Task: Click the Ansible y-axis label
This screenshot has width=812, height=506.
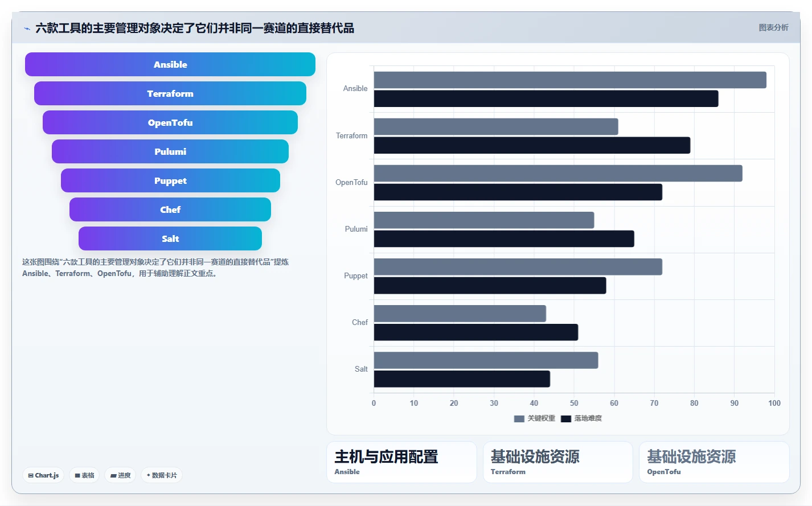Action: pyautogui.click(x=355, y=89)
